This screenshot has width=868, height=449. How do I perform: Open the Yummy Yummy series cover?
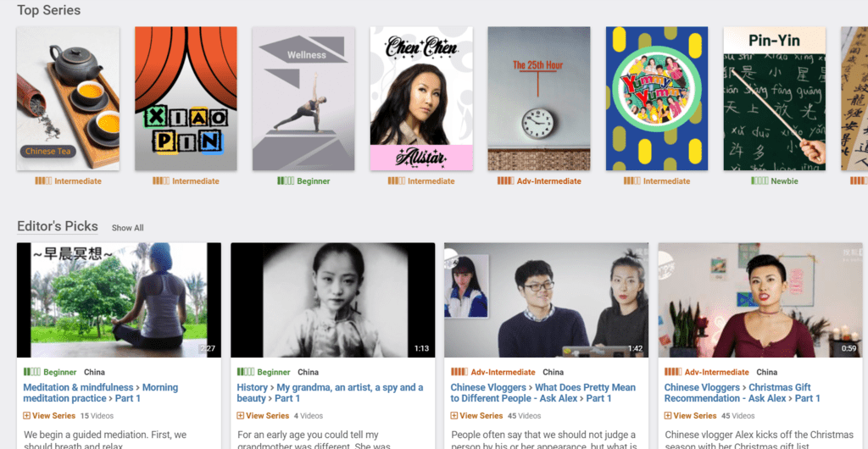[657, 98]
